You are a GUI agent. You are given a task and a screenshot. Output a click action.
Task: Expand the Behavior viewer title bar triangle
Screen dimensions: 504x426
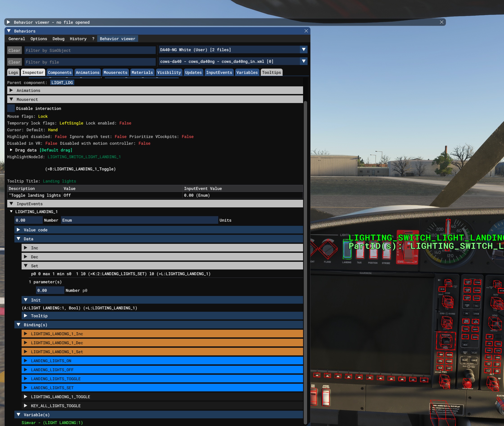tap(9, 22)
